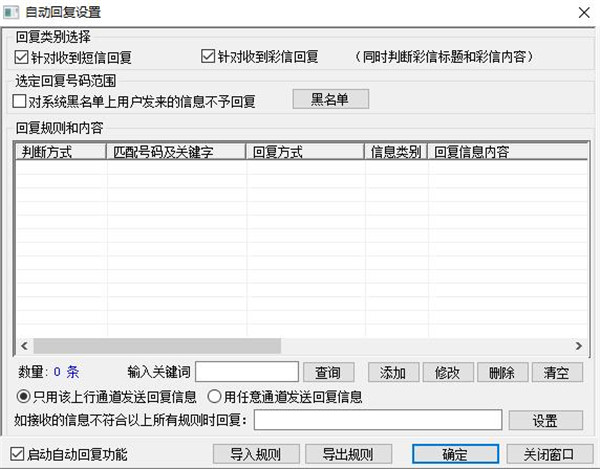600x469 pixels.
Task: Click the 信息类别 column header
Action: pyautogui.click(x=395, y=153)
